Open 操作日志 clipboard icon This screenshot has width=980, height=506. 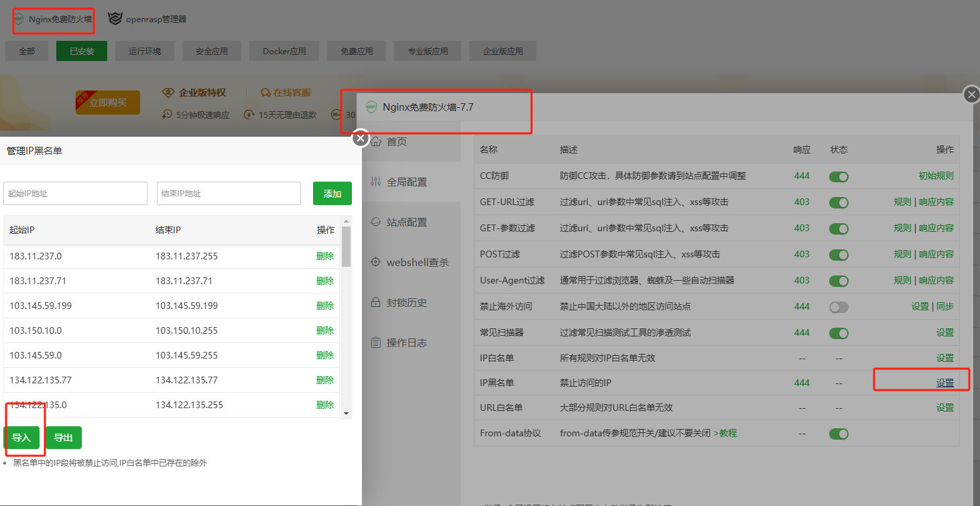point(375,342)
